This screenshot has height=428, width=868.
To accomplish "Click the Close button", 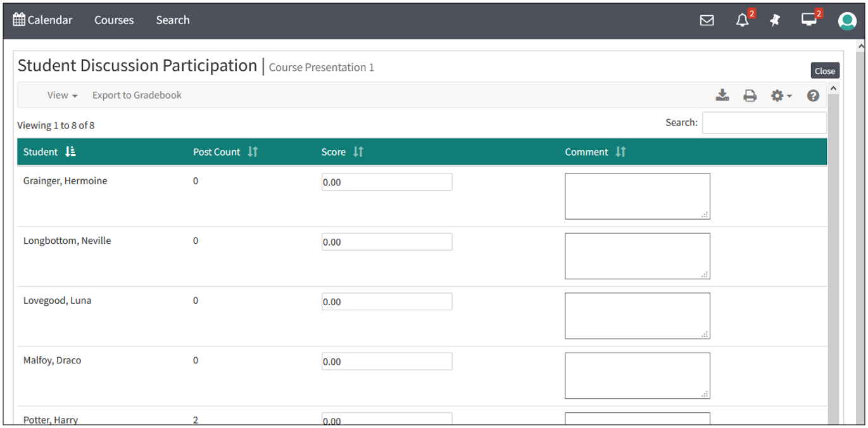I will [x=825, y=71].
